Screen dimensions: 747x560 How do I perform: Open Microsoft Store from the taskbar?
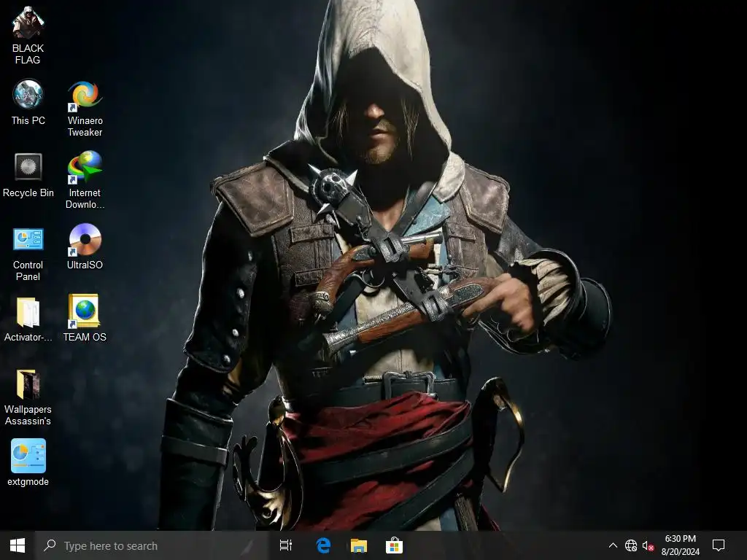(394, 545)
